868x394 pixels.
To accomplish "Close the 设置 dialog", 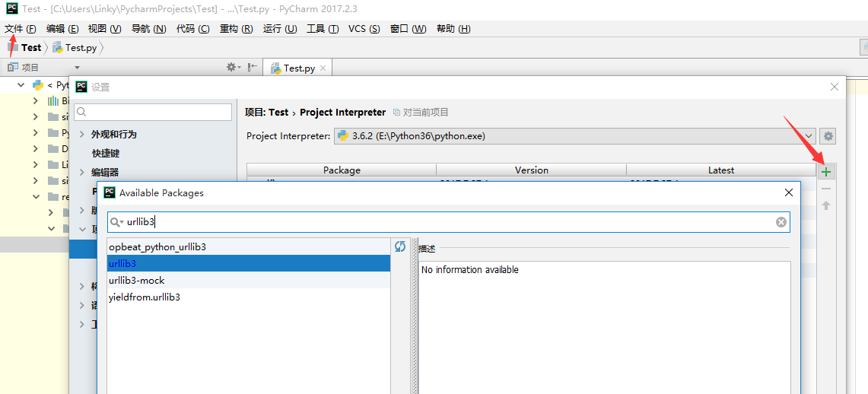I will pyautogui.click(x=835, y=87).
